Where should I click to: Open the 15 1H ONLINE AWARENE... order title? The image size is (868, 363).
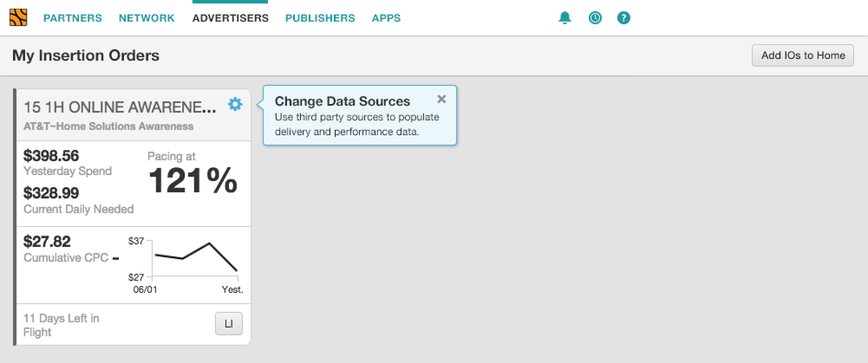pos(120,107)
